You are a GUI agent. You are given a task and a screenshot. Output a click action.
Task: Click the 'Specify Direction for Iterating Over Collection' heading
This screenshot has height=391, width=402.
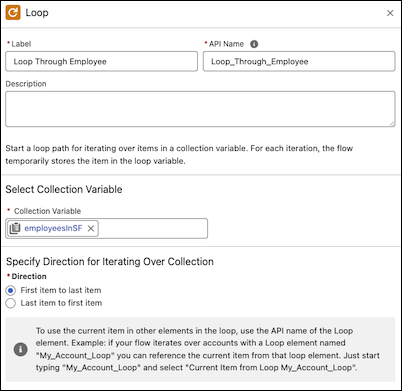coord(110,262)
